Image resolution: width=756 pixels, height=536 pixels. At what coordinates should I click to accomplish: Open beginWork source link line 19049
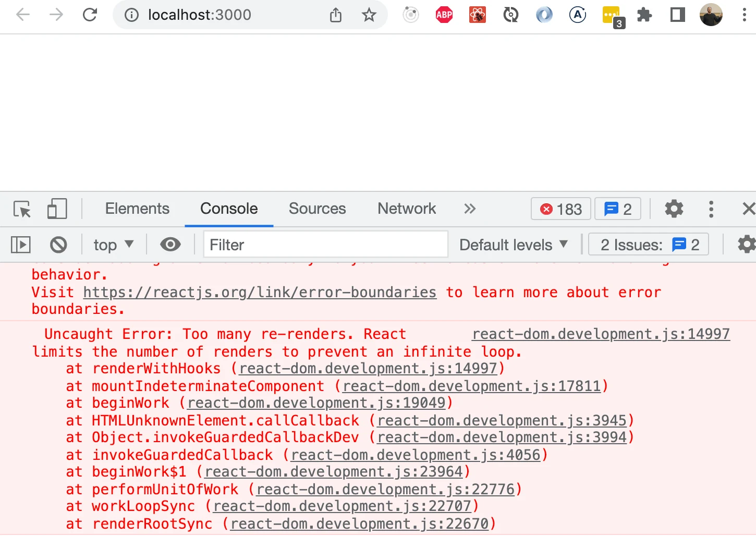click(316, 403)
